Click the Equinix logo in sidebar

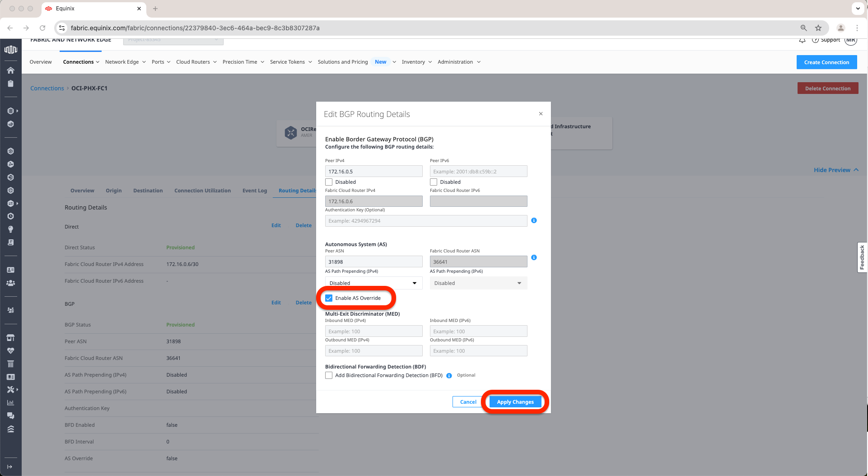(x=10, y=50)
